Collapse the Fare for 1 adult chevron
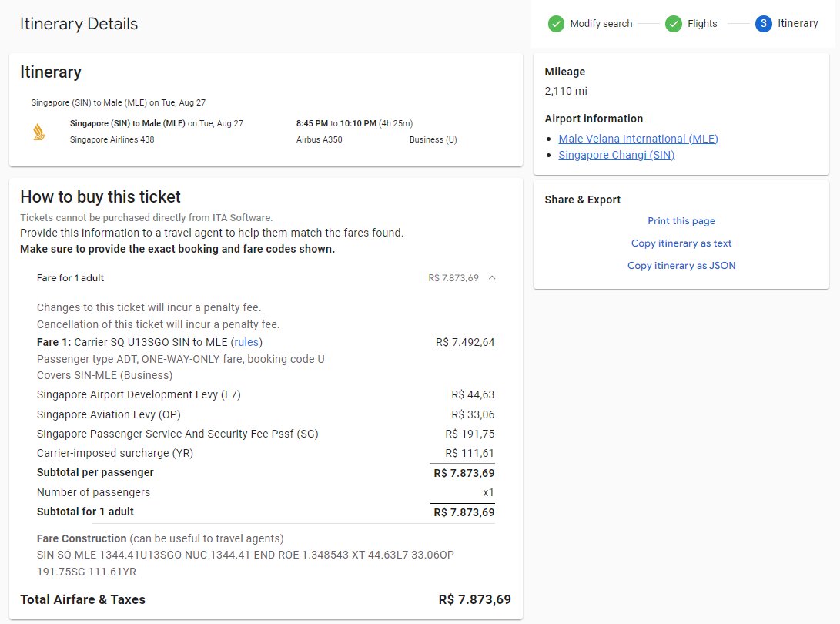This screenshot has height=624, width=840. click(492, 277)
